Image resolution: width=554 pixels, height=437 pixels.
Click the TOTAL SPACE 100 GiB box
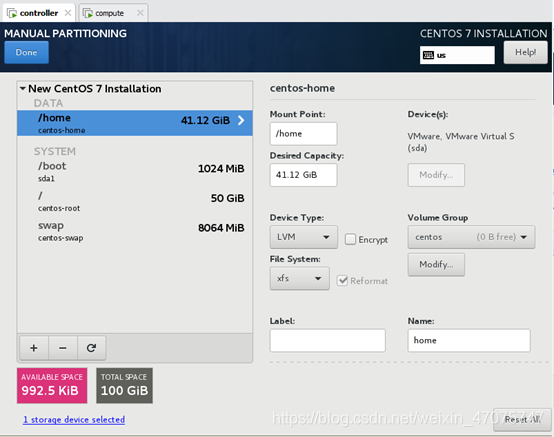coord(124,385)
